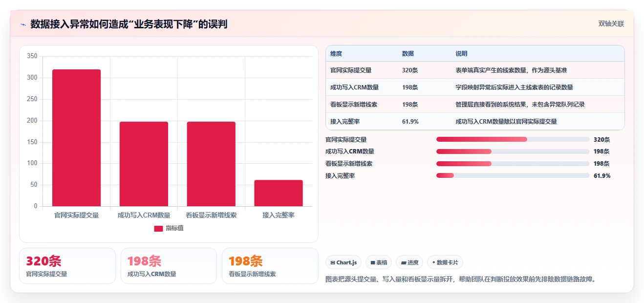The height and width of the screenshot is (303, 644).
Task: Click the 官网实际提交量 x-axis label
Action: (x=76, y=215)
